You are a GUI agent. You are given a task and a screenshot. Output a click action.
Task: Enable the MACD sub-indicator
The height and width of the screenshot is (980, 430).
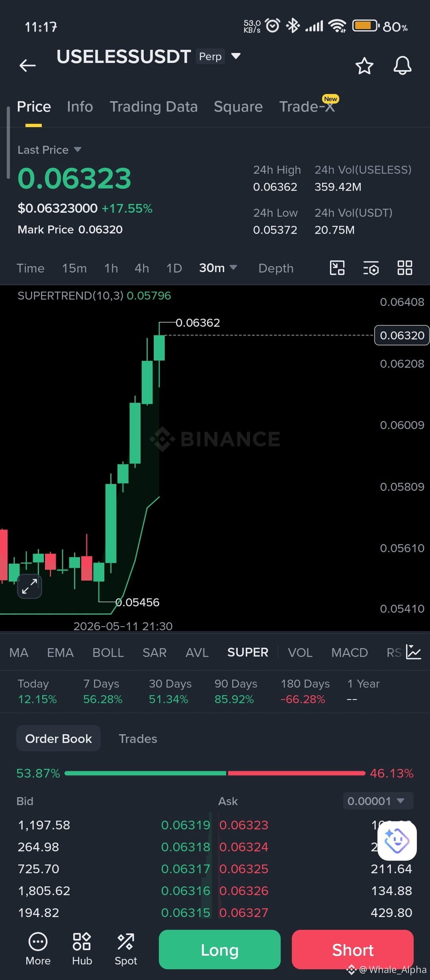[x=350, y=653]
